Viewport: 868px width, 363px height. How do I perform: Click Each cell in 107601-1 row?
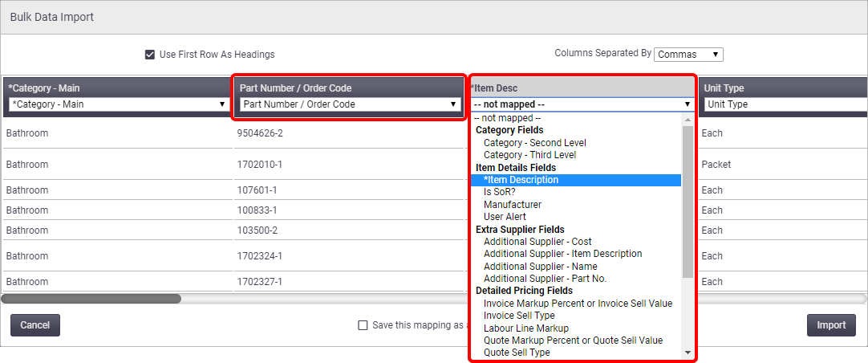coord(783,190)
